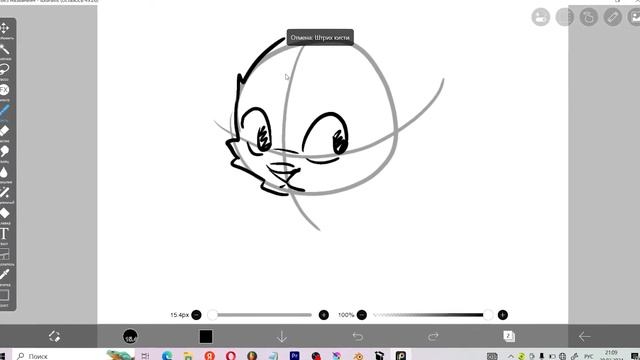This screenshot has width=640, height=360.
Task: Open Microsoft Edge from taskbar
Action: [167, 356]
